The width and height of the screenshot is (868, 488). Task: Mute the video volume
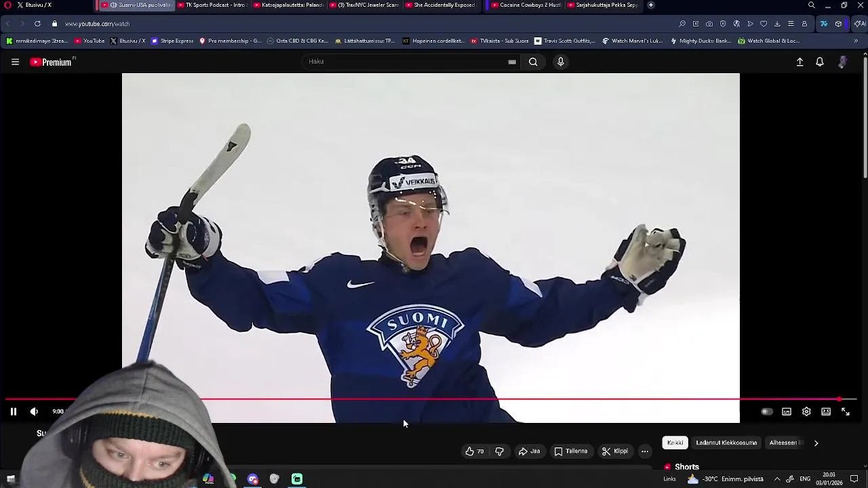click(34, 411)
